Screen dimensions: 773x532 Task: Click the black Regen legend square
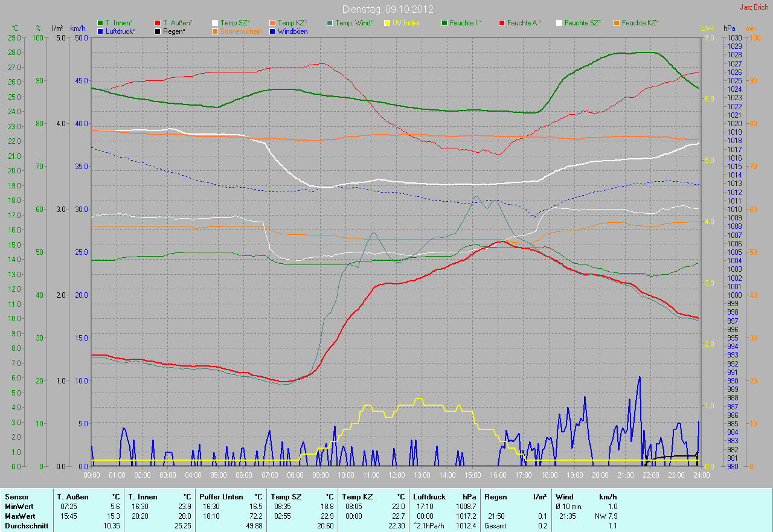pos(158,31)
